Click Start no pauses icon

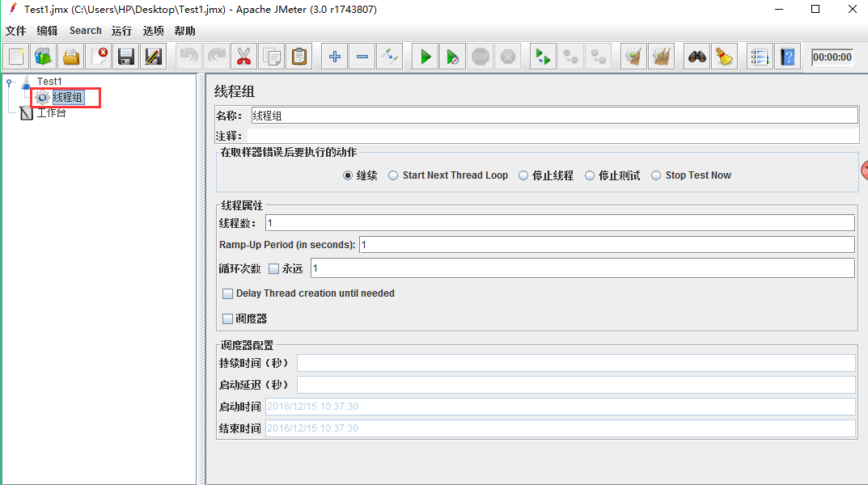click(x=453, y=57)
